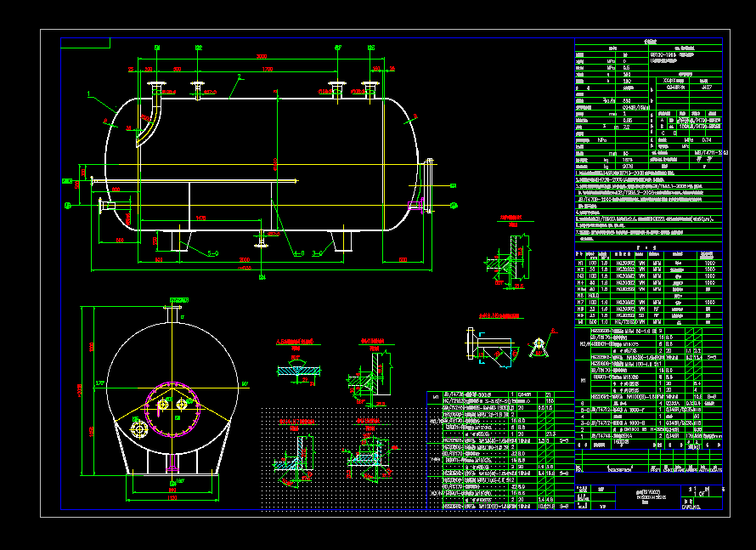Click the 1120 base width dimension in end view
Image resolution: width=756 pixels, height=550 pixels.
pos(172,496)
